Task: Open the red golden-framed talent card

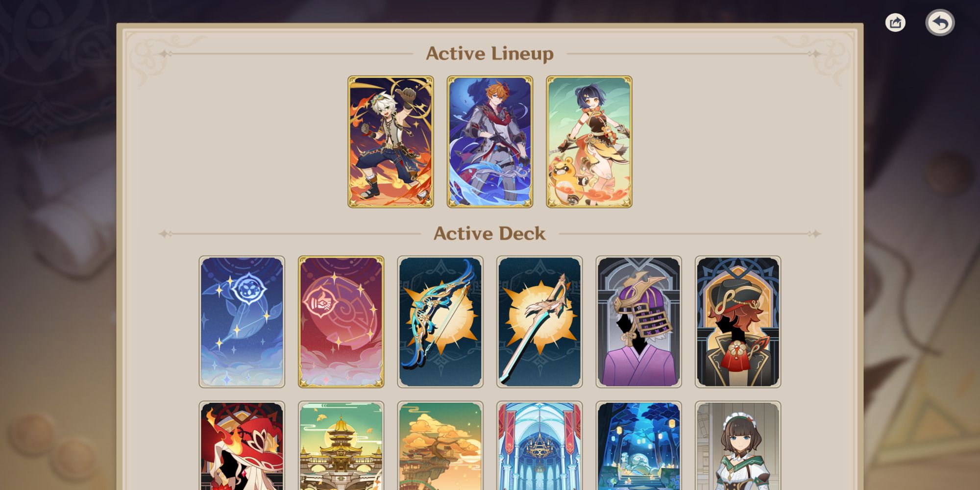Action: pyautogui.click(x=341, y=322)
